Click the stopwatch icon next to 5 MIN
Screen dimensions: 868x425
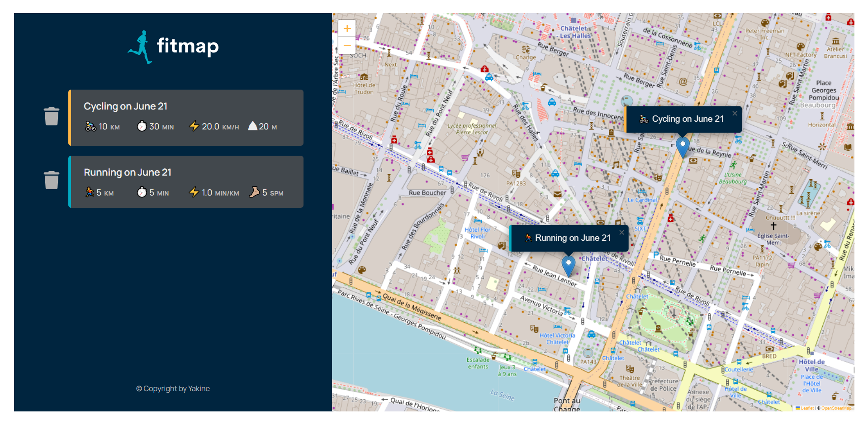coord(142,192)
